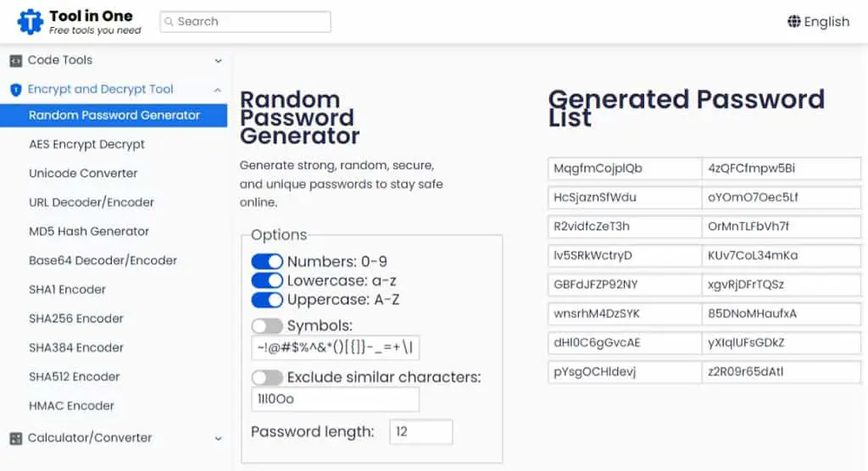Expand the Calculator/Converter chevron
Viewport: 868px width, 471px height.
tap(218, 439)
